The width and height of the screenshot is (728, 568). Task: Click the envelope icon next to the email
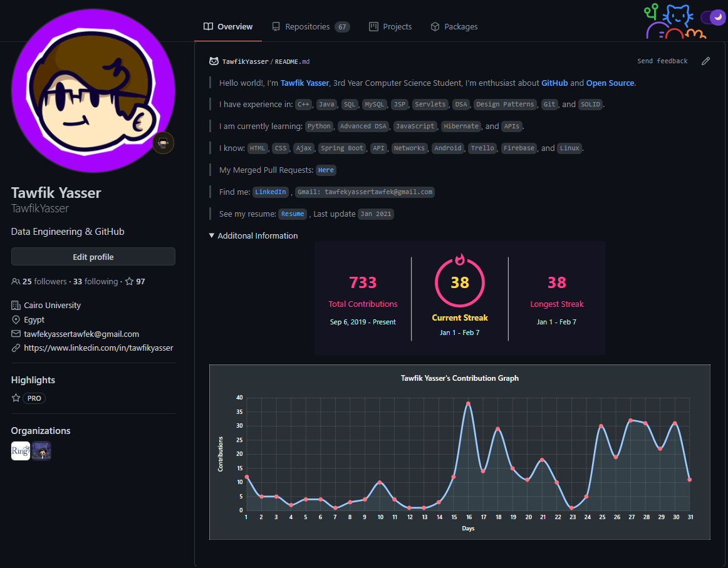(x=15, y=334)
